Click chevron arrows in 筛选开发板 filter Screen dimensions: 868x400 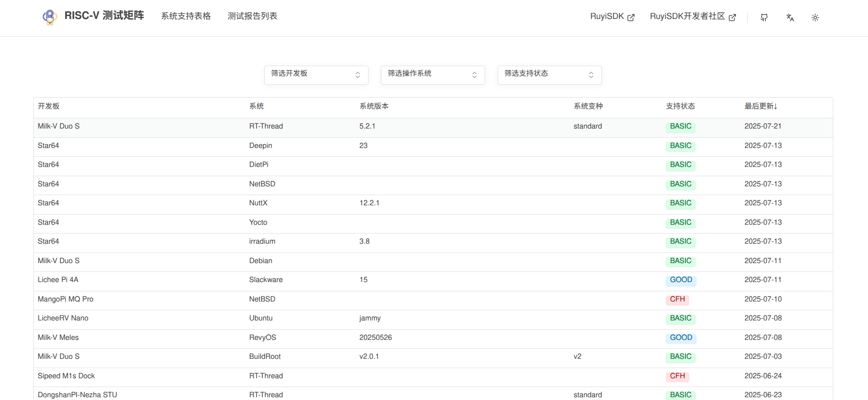pyautogui.click(x=358, y=75)
